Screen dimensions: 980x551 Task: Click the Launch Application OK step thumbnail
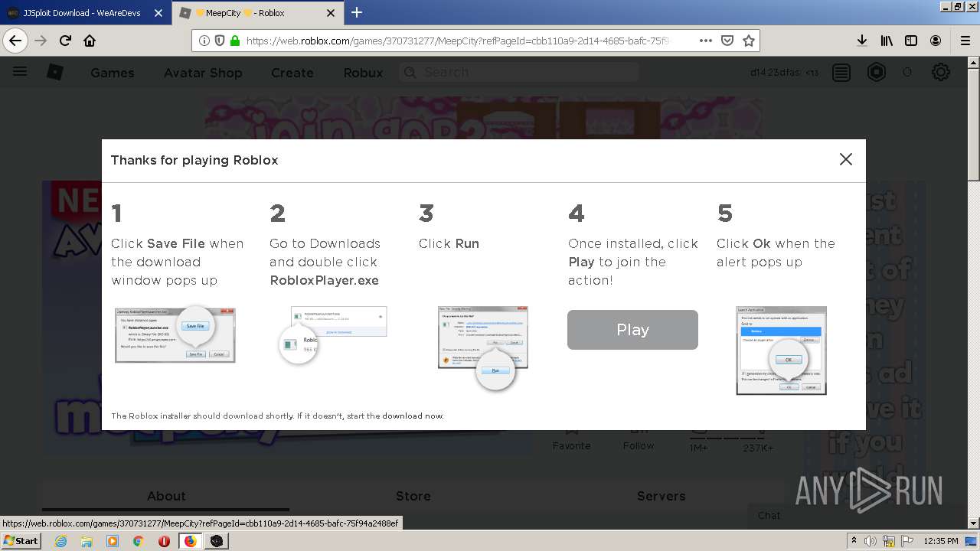click(781, 350)
